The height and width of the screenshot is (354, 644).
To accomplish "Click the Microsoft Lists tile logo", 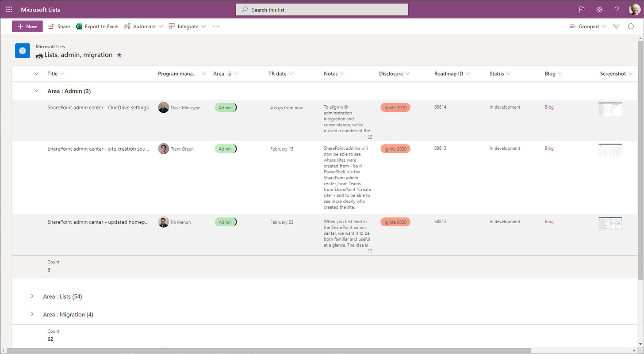I will point(22,50).
